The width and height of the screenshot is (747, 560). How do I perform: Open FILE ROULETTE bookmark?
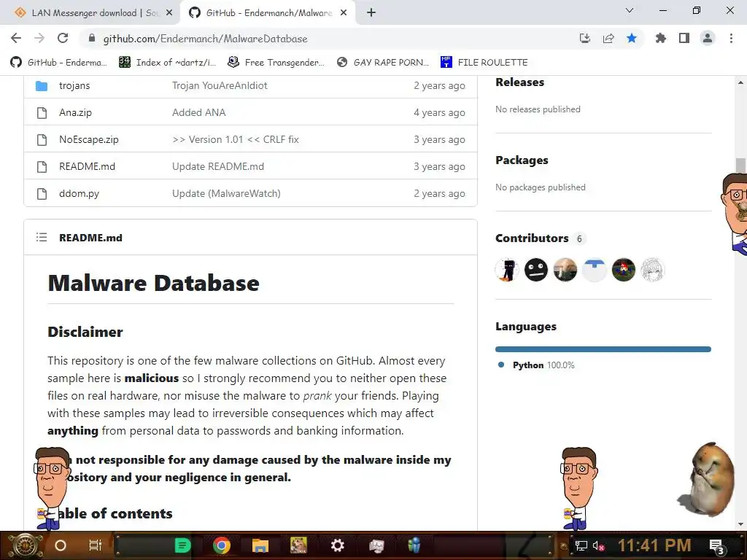click(x=484, y=63)
